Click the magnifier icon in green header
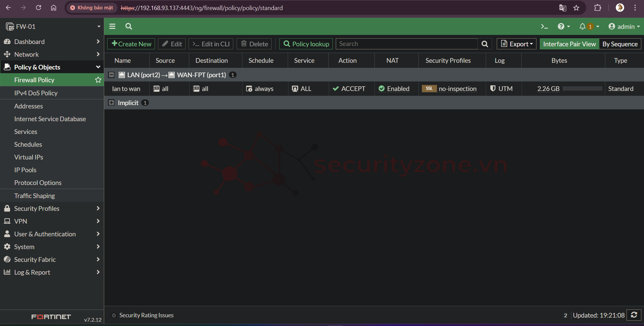Screen dimensions: 644x326 point(129,26)
